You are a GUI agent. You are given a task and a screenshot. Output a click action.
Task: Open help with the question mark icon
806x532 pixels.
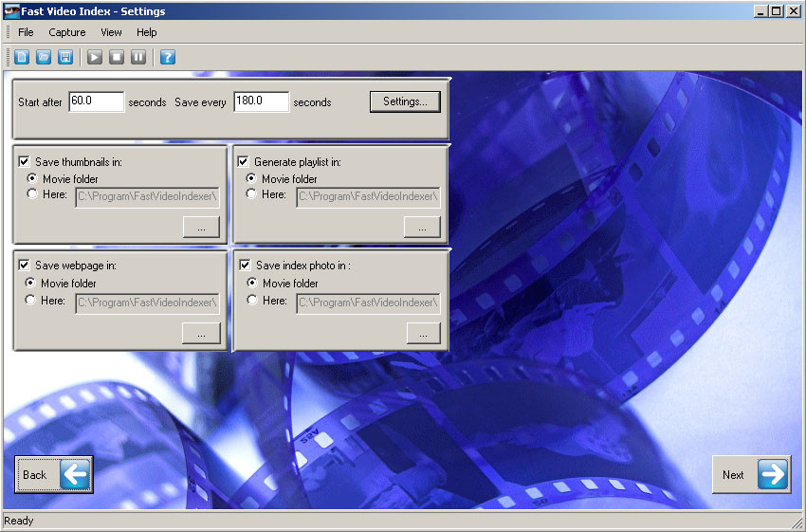[168, 57]
